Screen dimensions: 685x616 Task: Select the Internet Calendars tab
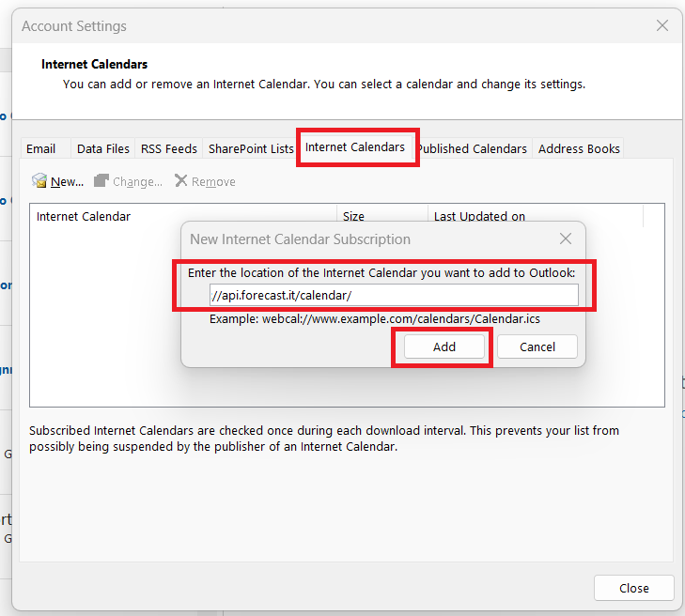pyautogui.click(x=355, y=147)
